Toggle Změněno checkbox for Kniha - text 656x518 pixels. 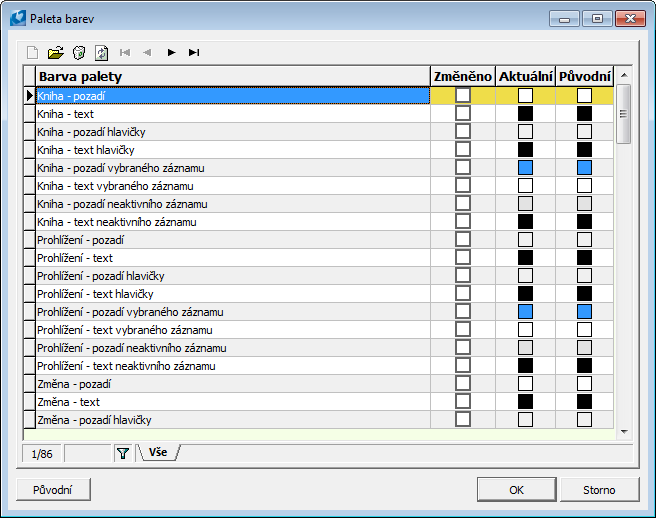click(x=463, y=113)
